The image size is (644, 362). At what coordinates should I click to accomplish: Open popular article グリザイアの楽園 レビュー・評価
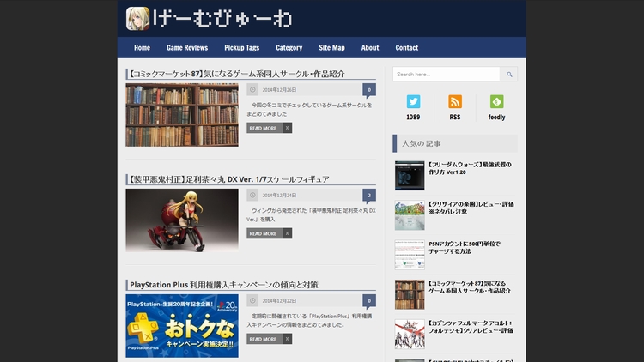(x=471, y=208)
